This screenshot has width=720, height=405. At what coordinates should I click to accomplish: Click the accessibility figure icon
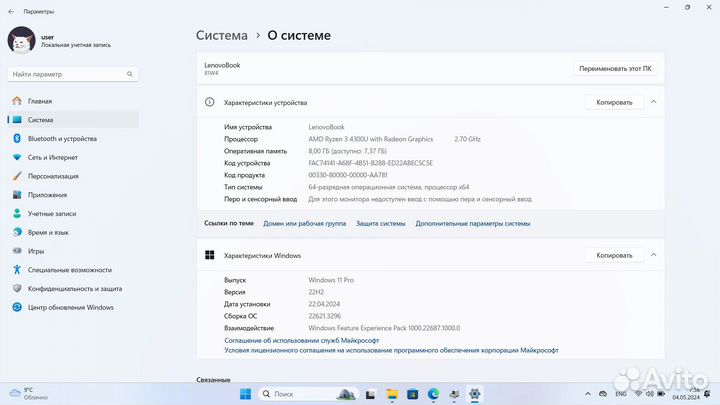[x=17, y=270]
